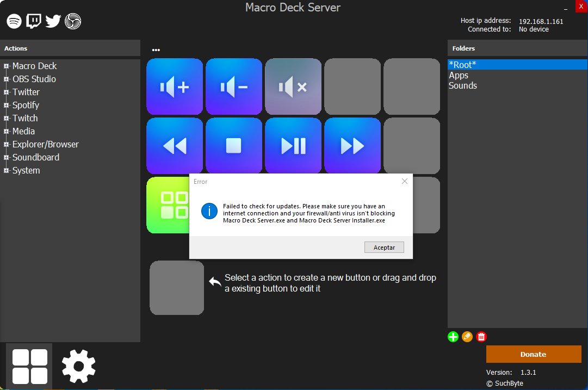Add a new folder with green plus icon
Viewport: 588px width, 390px height.
click(x=453, y=337)
